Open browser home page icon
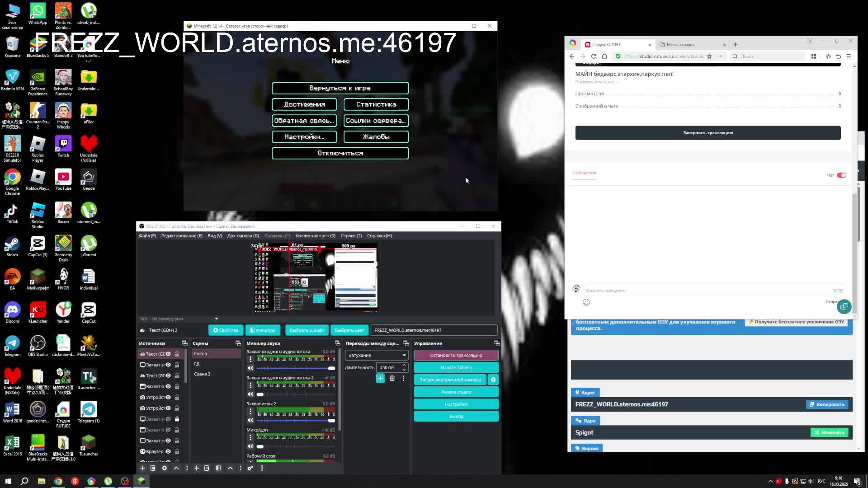 (604, 56)
